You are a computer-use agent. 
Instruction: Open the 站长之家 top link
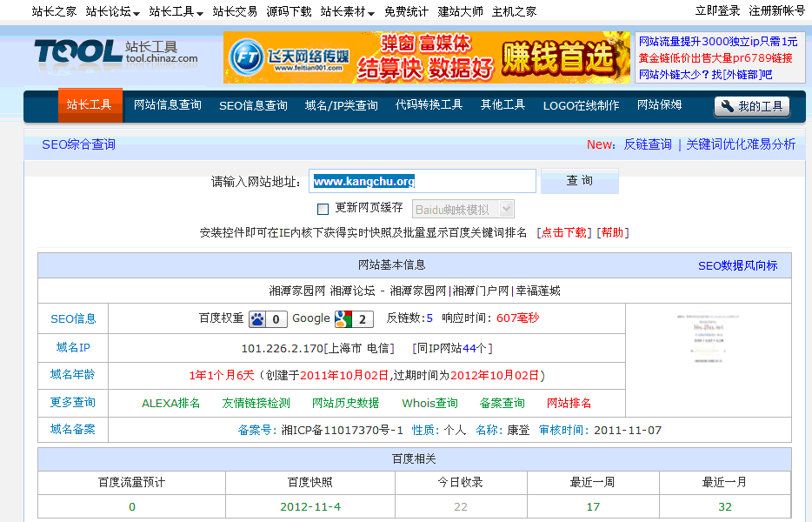point(54,11)
